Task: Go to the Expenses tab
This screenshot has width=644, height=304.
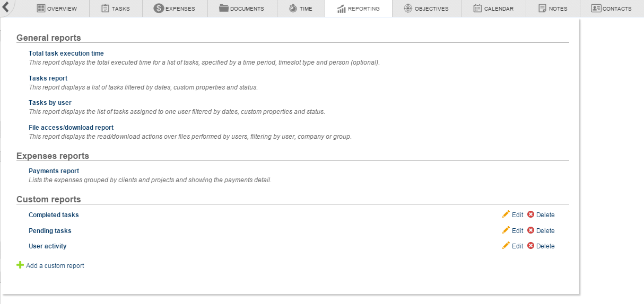Action: point(175,8)
